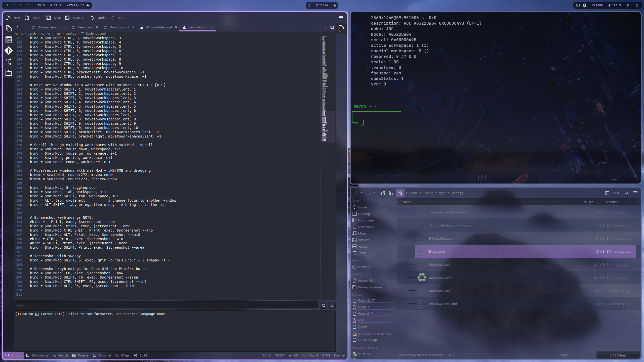Open the Git sidebar panel in Kate
Viewport: 644px width, 362px height.
coord(9,51)
